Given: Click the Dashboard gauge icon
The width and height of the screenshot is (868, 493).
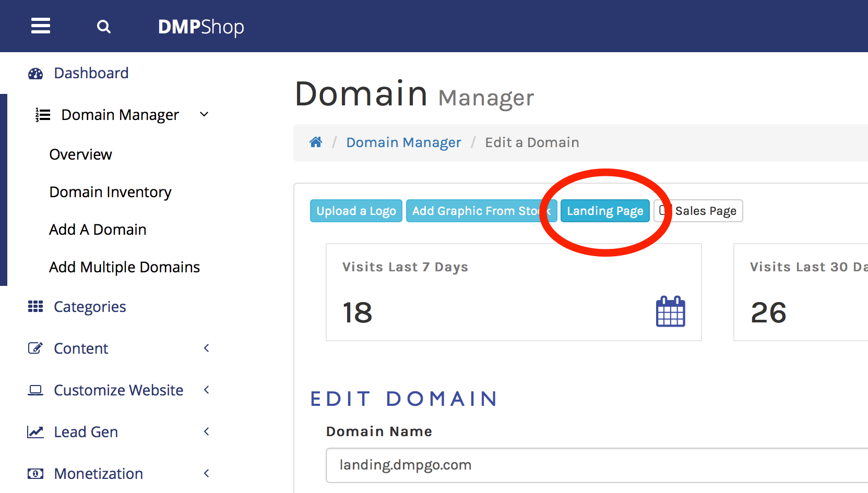Looking at the screenshot, I should 35,74.
